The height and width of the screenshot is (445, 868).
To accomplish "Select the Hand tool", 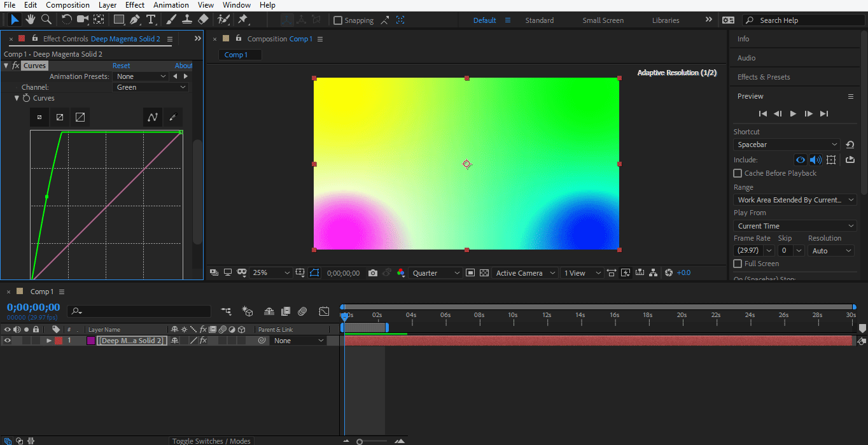I will coord(31,20).
